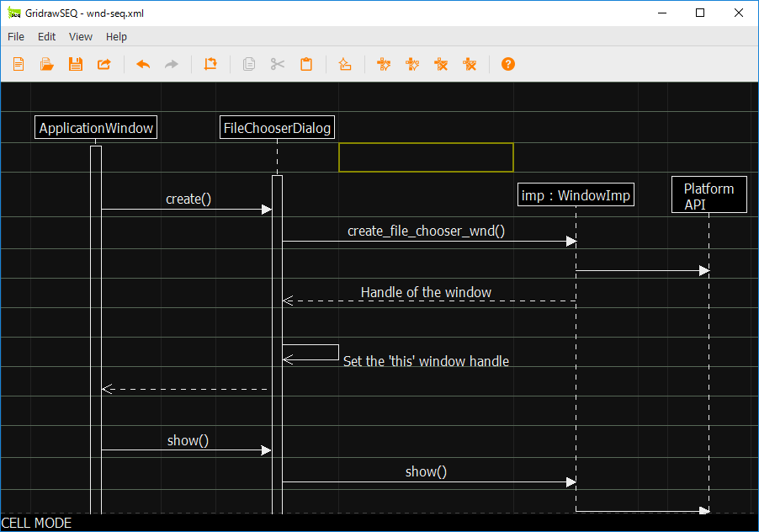Click the Export toolbar icon

104,64
